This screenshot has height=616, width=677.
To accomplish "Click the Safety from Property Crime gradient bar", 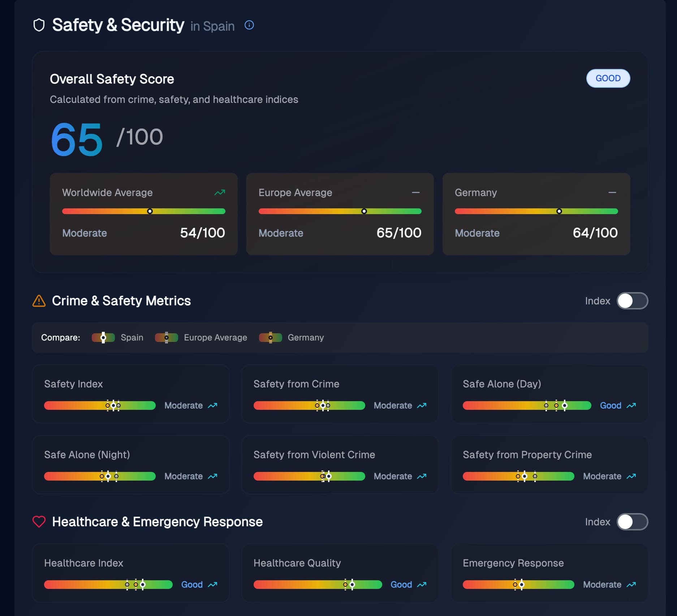I will (x=518, y=476).
